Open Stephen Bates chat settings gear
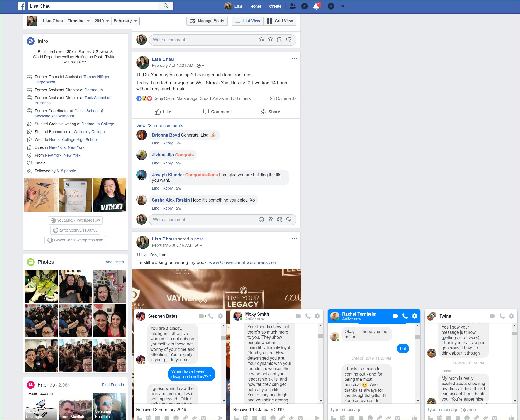520x420 pixels. pyautogui.click(x=220, y=316)
